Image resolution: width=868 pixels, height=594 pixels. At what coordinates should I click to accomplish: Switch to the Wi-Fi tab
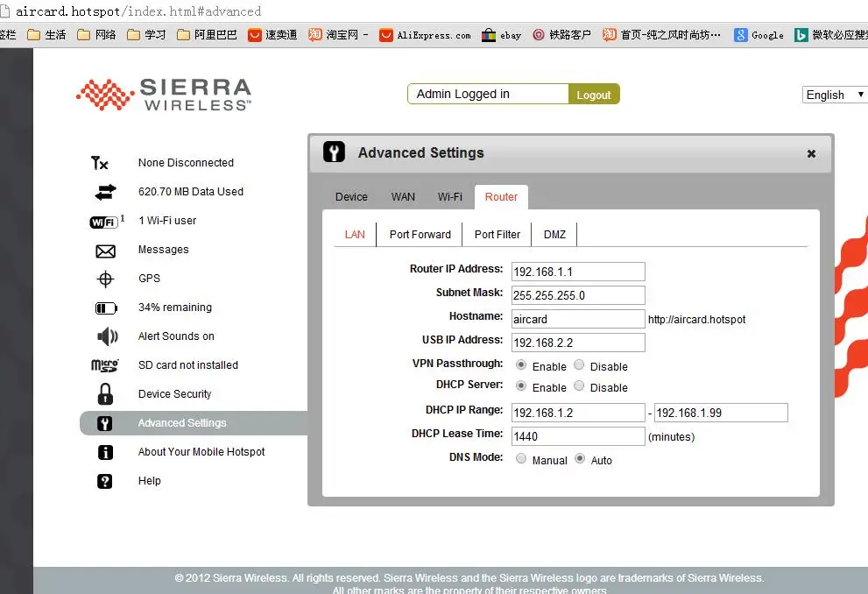[450, 196]
